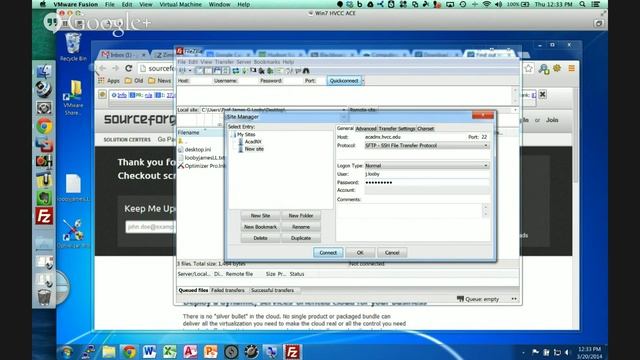Click the process queue toolbar icon

(x=244, y=71)
